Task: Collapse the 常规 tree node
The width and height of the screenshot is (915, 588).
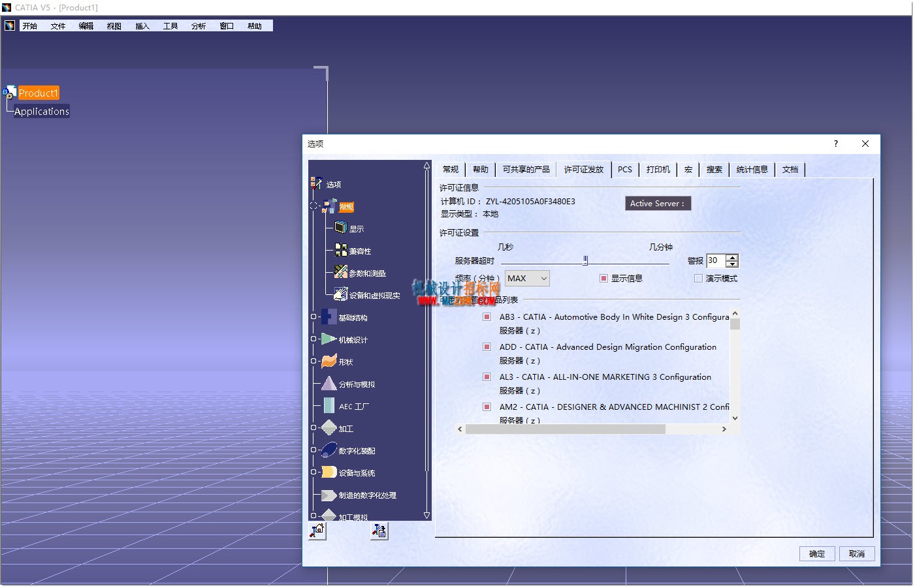Action: pyautogui.click(x=313, y=206)
